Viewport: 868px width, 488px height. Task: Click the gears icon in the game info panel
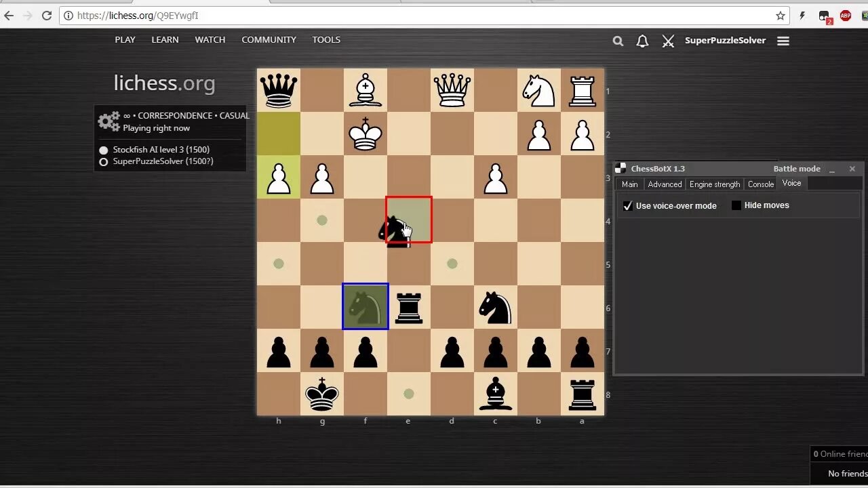click(x=108, y=121)
